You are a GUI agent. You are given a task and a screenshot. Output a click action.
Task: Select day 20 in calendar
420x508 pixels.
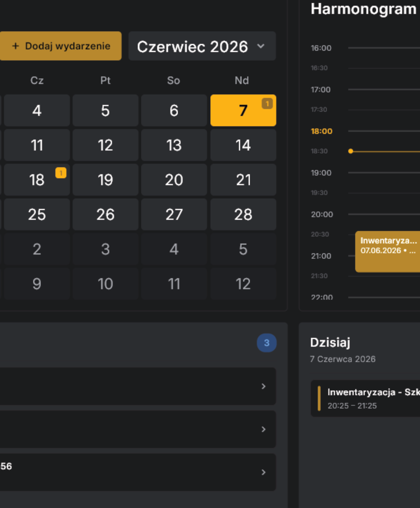click(x=174, y=180)
